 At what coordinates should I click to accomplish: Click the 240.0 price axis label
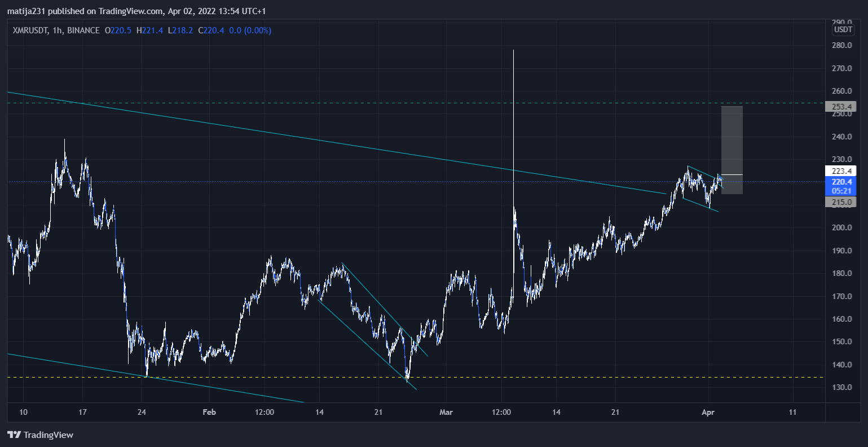(841, 137)
